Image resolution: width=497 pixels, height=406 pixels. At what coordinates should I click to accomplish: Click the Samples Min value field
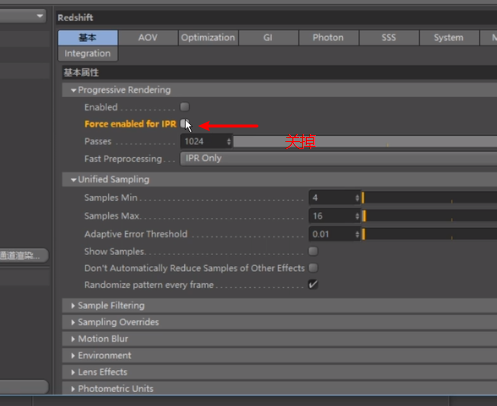(x=332, y=198)
